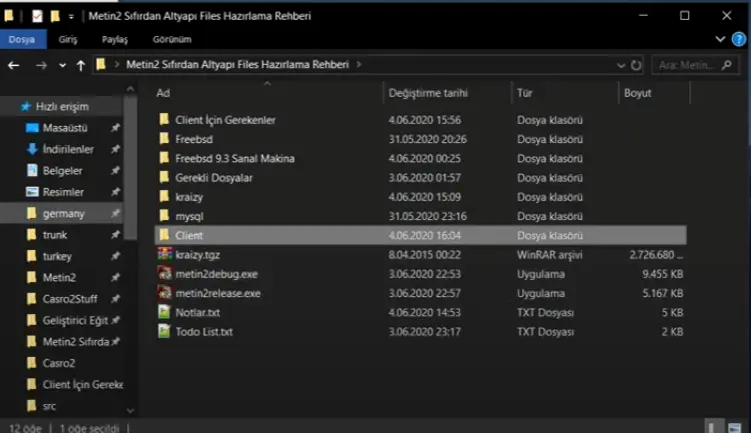Click the search box Ara: Metin

tap(695, 65)
